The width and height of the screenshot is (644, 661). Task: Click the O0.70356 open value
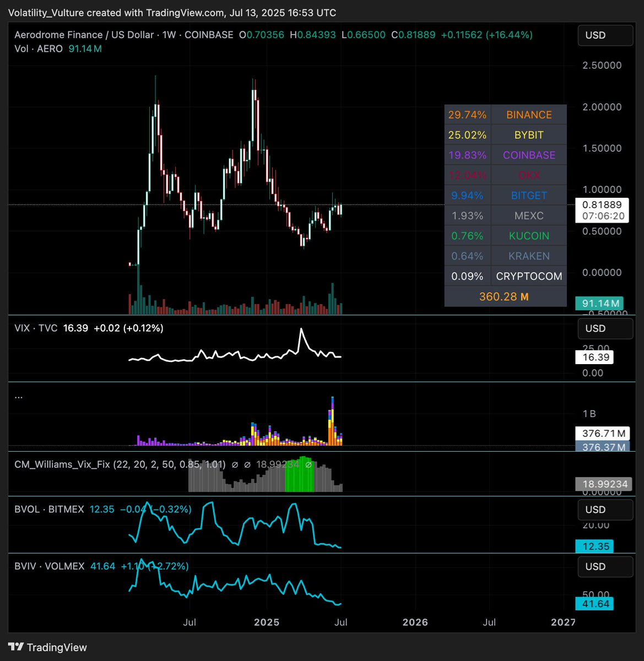pyautogui.click(x=262, y=35)
